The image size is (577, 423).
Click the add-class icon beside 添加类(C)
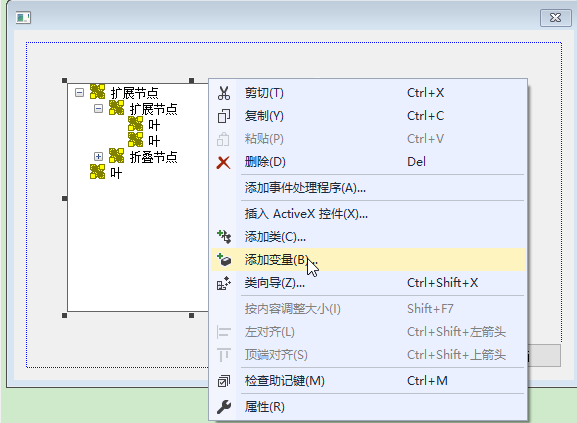(224, 237)
